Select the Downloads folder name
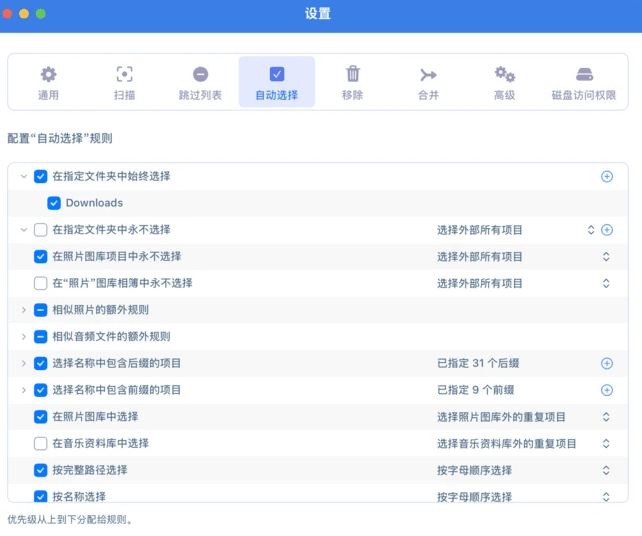 coord(95,203)
